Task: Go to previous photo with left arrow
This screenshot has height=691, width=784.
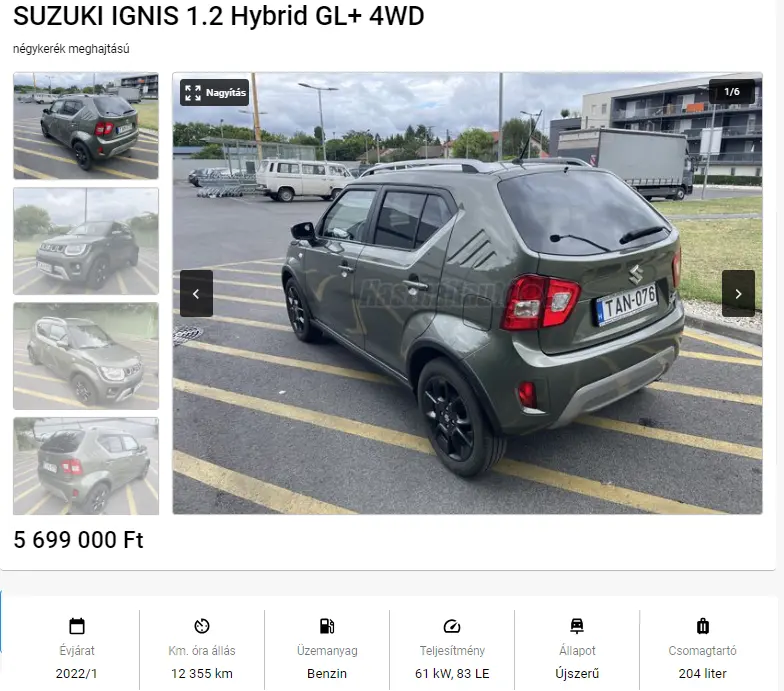Action: [196, 294]
